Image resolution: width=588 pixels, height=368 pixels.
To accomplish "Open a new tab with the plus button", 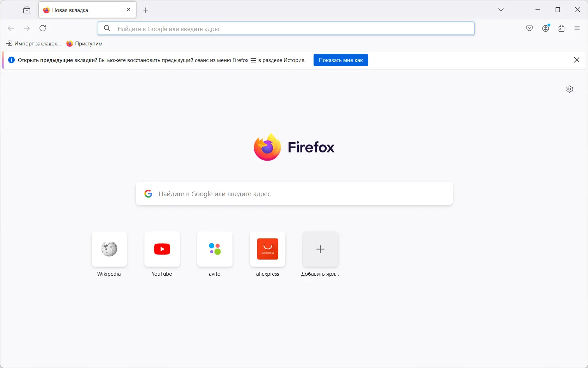I will pyautogui.click(x=146, y=10).
